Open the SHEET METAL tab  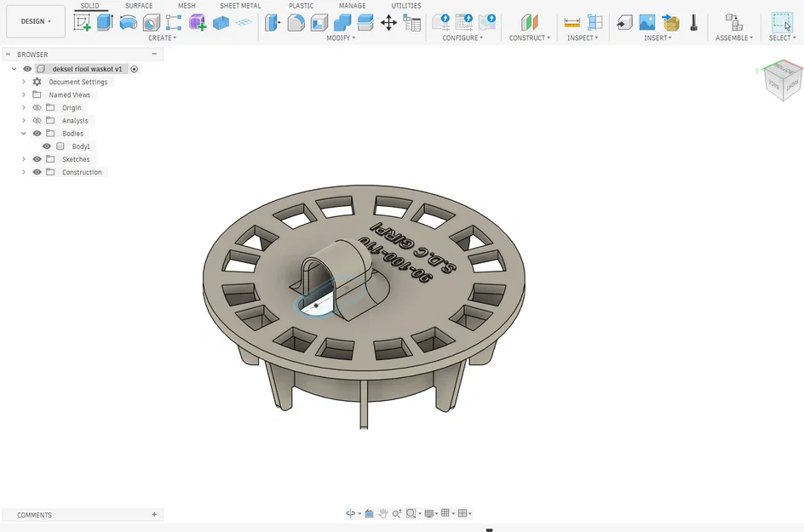coord(240,6)
